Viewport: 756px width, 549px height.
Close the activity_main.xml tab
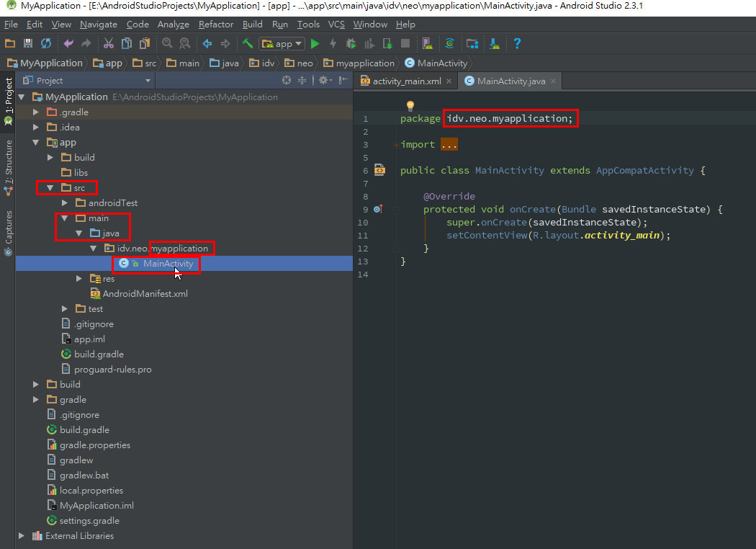449,81
